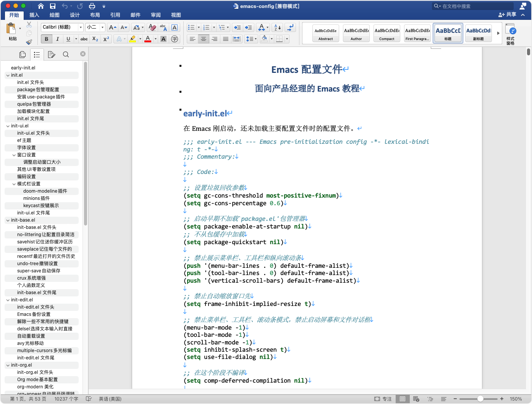Click the 共享 (Share) button
Image resolution: width=532 pixels, height=404 pixels.
point(507,14)
